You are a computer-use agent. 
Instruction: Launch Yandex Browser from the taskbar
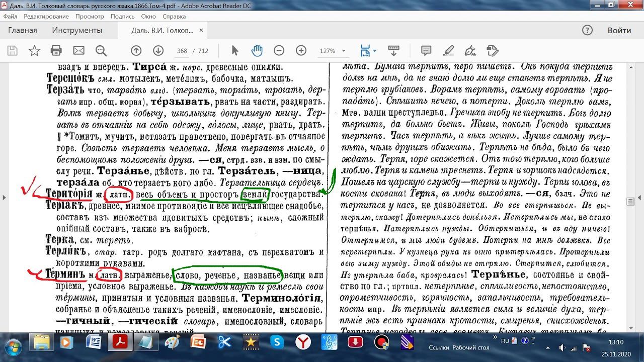(302, 343)
